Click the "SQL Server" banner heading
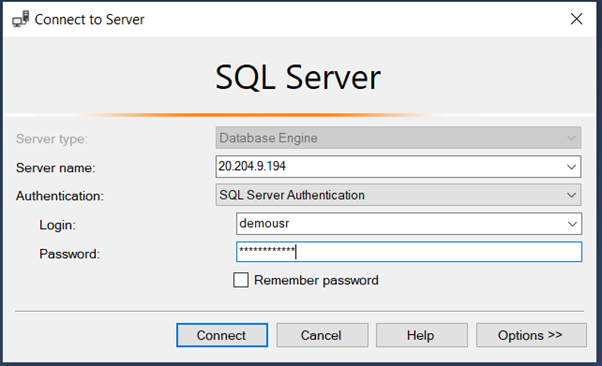The height and width of the screenshot is (366, 602). [298, 78]
